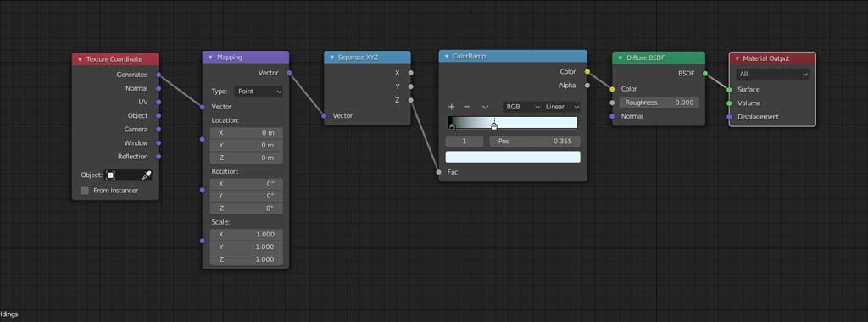This screenshot has width=868, height=322.
Task: Open the ColorRamp RGB color mode dropdown
Action: pos(521,106)
